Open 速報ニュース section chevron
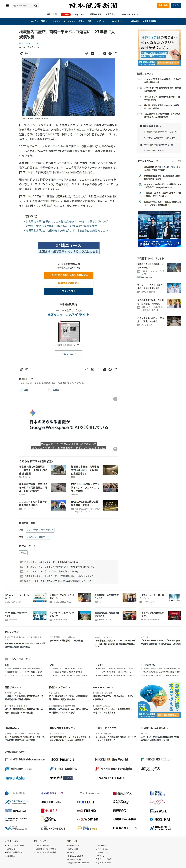This screenshot has width=186, height=868. (x=153, y=74)
